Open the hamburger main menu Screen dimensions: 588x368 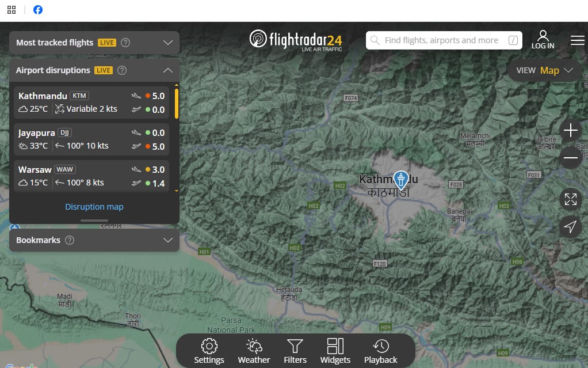(577, 40)
